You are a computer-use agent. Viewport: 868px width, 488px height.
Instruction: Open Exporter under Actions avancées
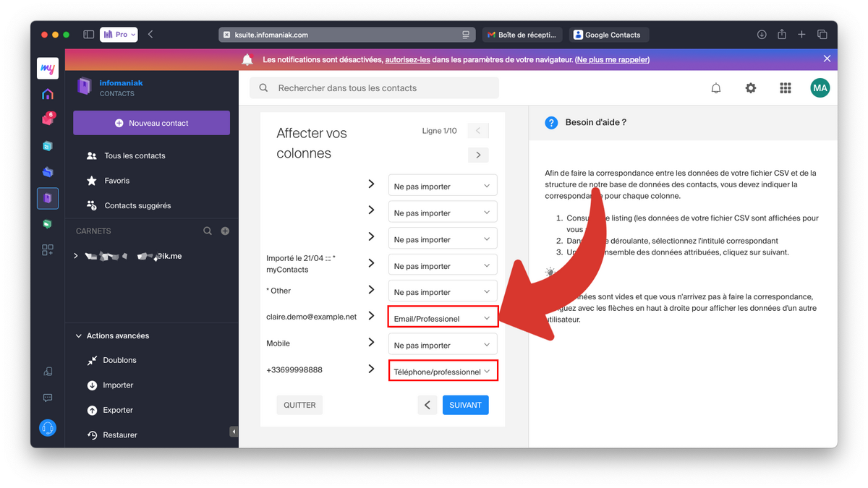(x=118, y=410)
